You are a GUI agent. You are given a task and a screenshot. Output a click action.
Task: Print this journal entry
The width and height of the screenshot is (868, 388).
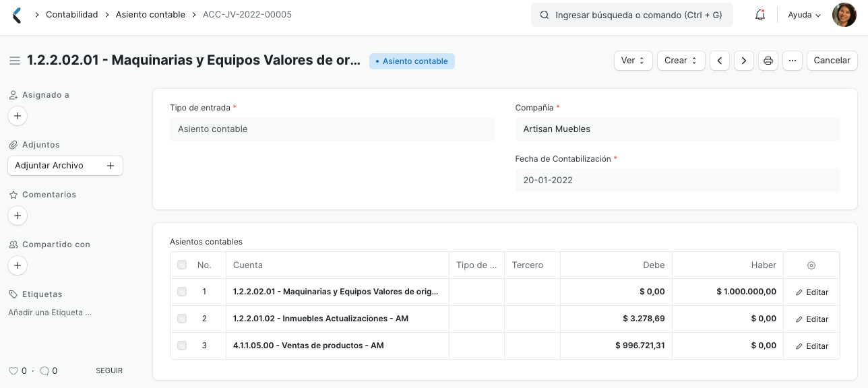(x=768, y=61)
